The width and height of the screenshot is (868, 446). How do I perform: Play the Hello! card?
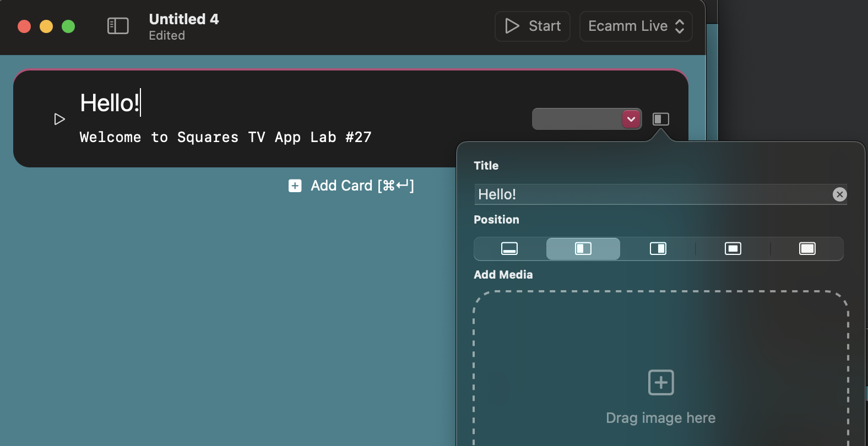[59, 119]
